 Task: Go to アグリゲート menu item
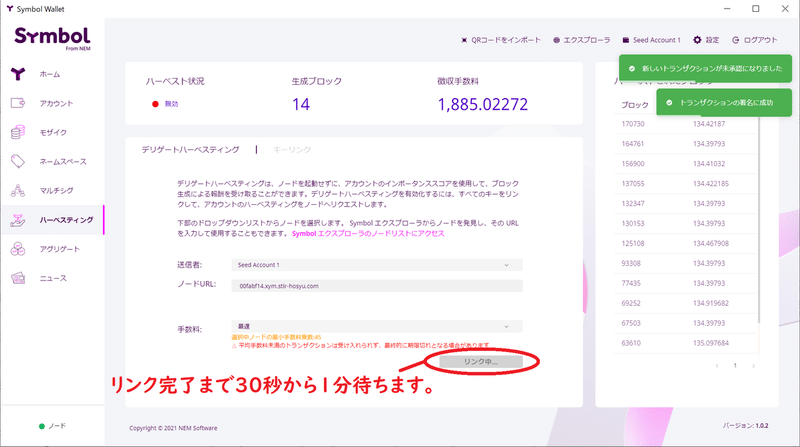pyautogui.click(x=60, y=249)
